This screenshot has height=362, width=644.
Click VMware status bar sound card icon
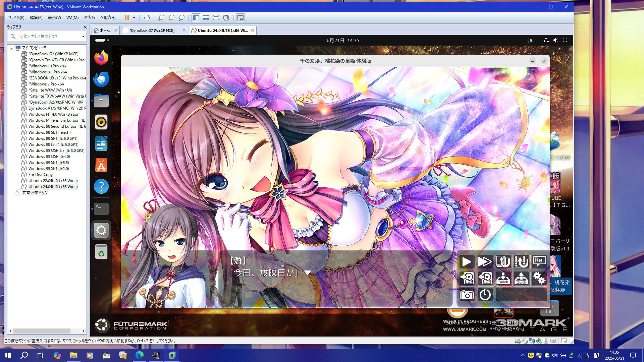click(x=539, y=341)
